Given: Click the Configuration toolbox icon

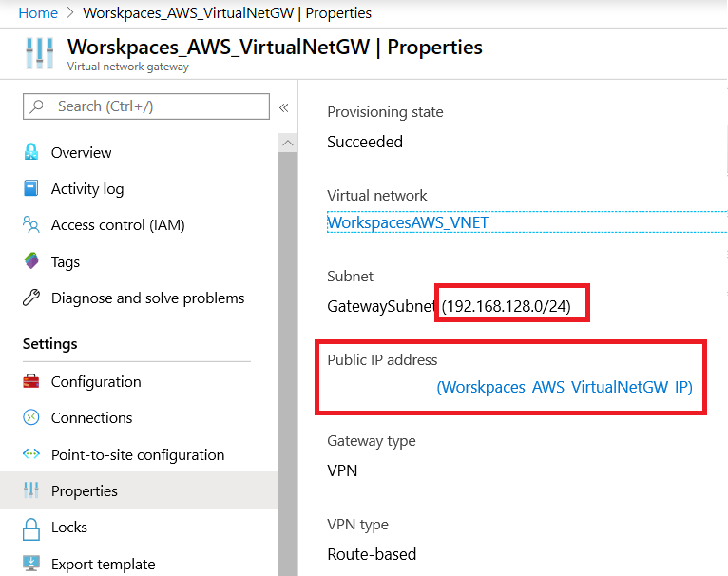Looking at the screenshot, I should 31,381.
